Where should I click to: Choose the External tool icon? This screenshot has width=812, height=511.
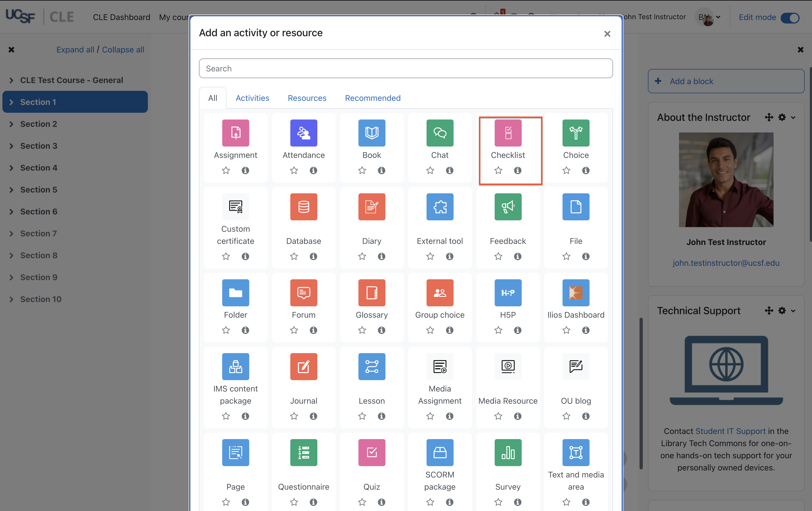click(x=440, y=207)
